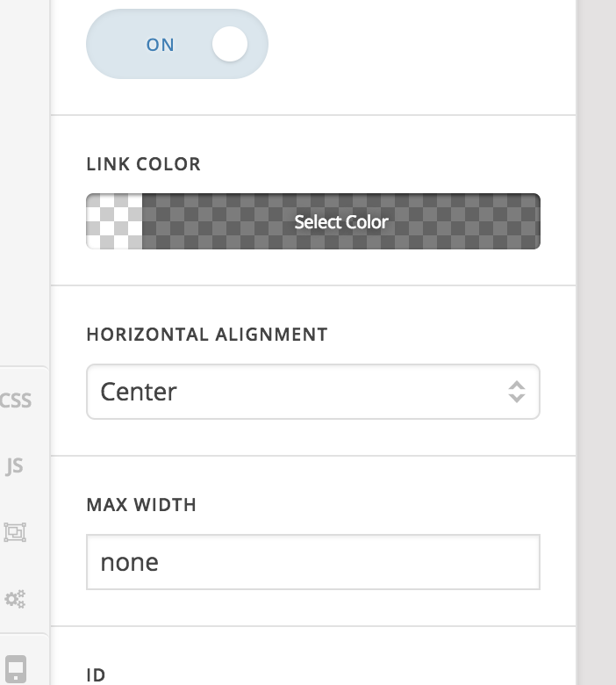The width and height of the screenshot is (616, 685).
Task: Open the gears settings icon in sidebar
Action: [x=15, y=599]
